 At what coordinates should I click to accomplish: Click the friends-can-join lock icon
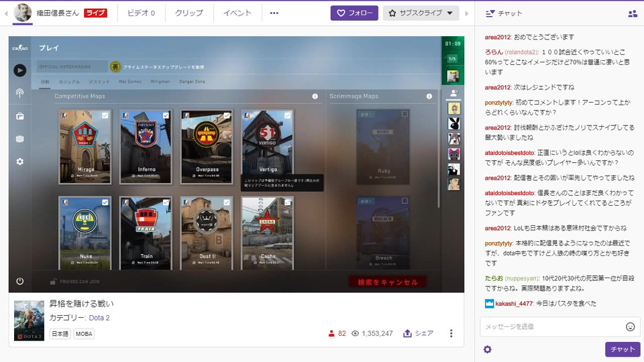(x=53, y=282)
